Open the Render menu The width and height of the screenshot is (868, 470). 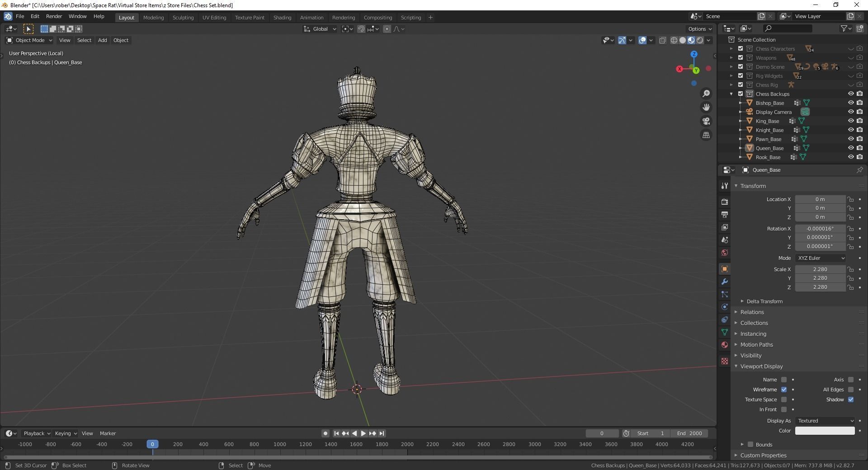tap(54, 16)
